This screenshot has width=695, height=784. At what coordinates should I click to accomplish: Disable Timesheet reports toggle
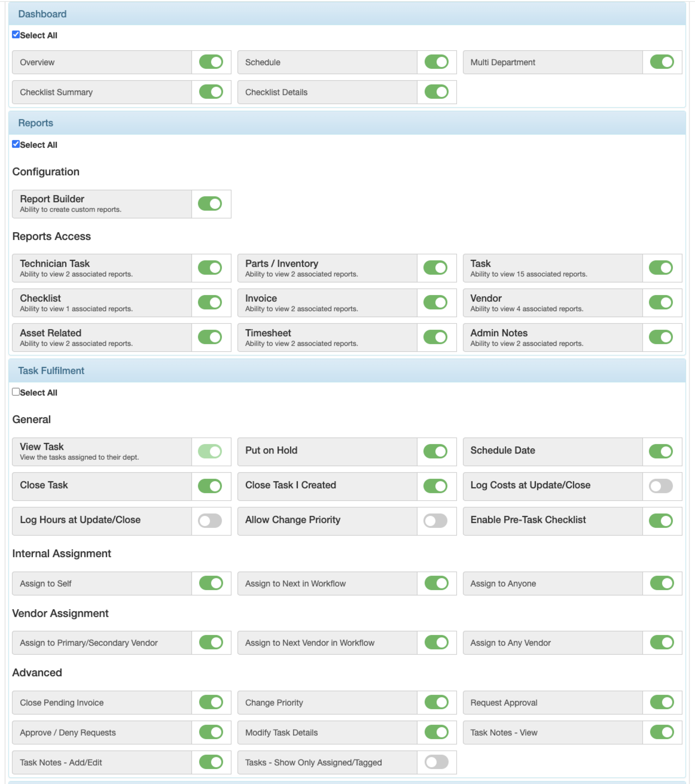pyautogui.click(x=435, y=337)
